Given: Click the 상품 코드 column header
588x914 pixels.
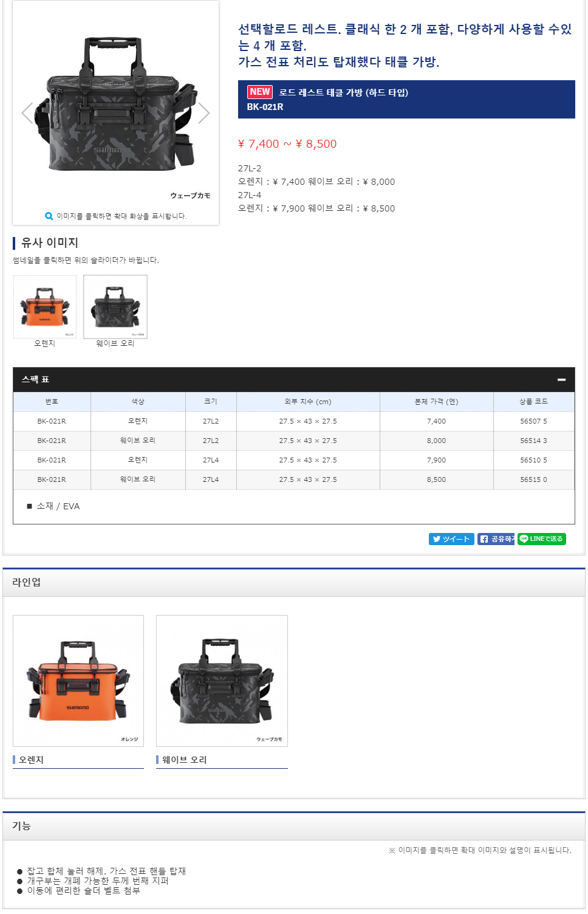Looking at the screenshot, I should tap(533, 402).
